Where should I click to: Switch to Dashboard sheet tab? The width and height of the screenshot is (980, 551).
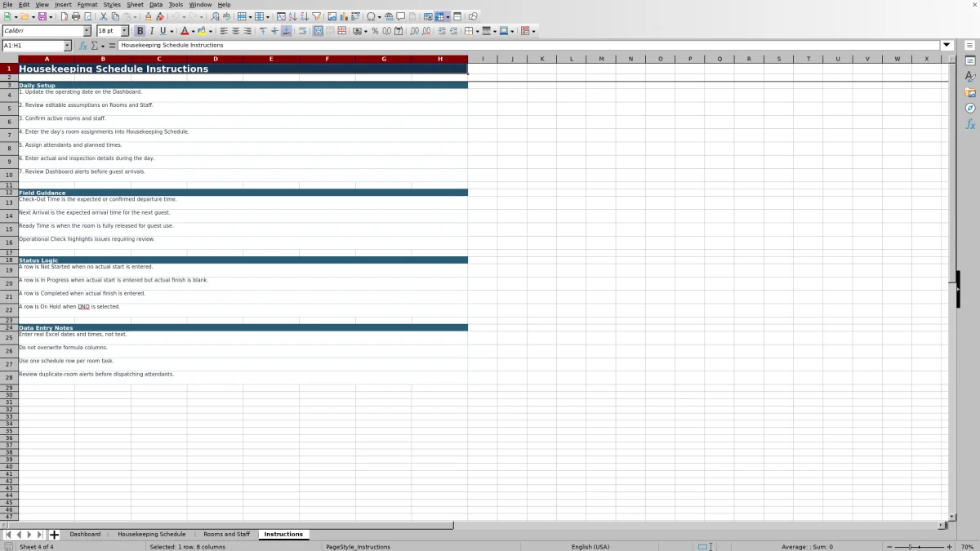(x=85, y=534)
